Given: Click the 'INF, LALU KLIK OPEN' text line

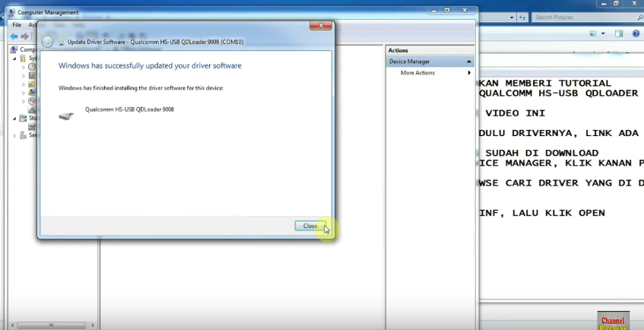Looking at the screenshot, I should click(x=541, y=213).
